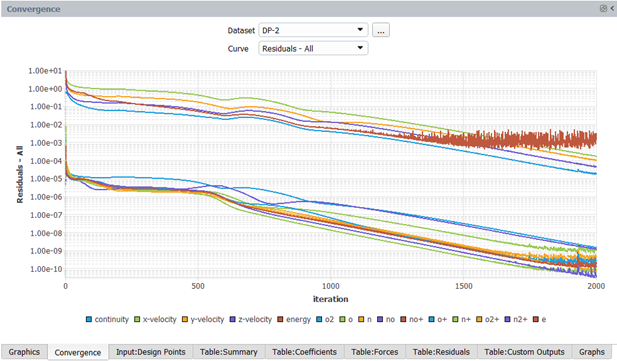
Task: Click the no+ legend color swatch
Action: pyautogui.click(x=403, y=319)
